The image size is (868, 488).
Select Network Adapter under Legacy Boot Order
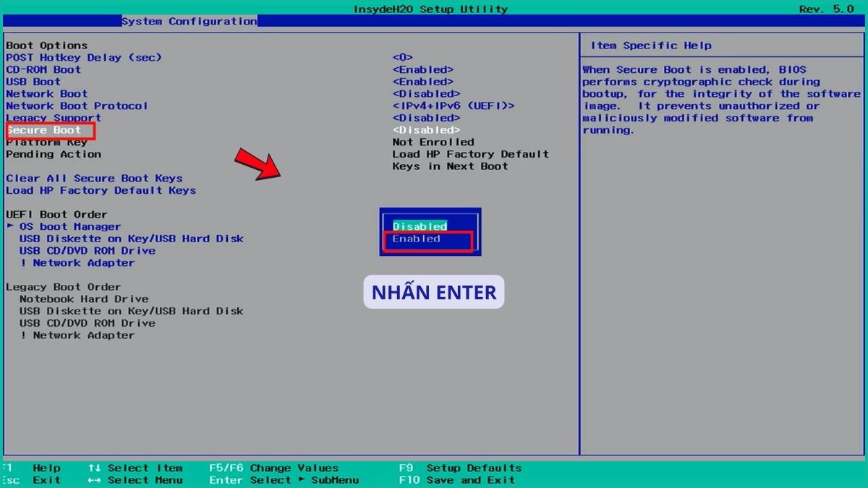tap(77, 335)
